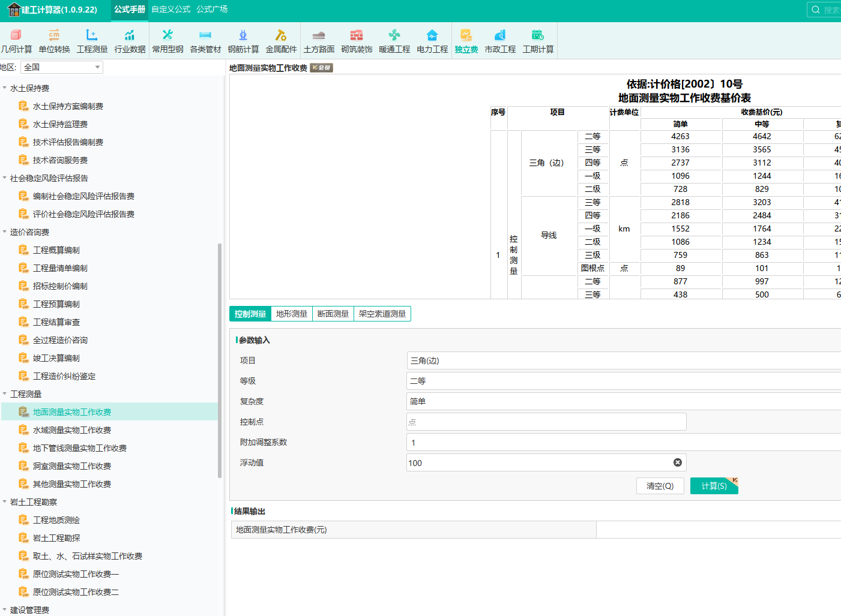Open the 市政工程 tool
The width and height of the screenshot is (841, 616).
coord(500,41)
